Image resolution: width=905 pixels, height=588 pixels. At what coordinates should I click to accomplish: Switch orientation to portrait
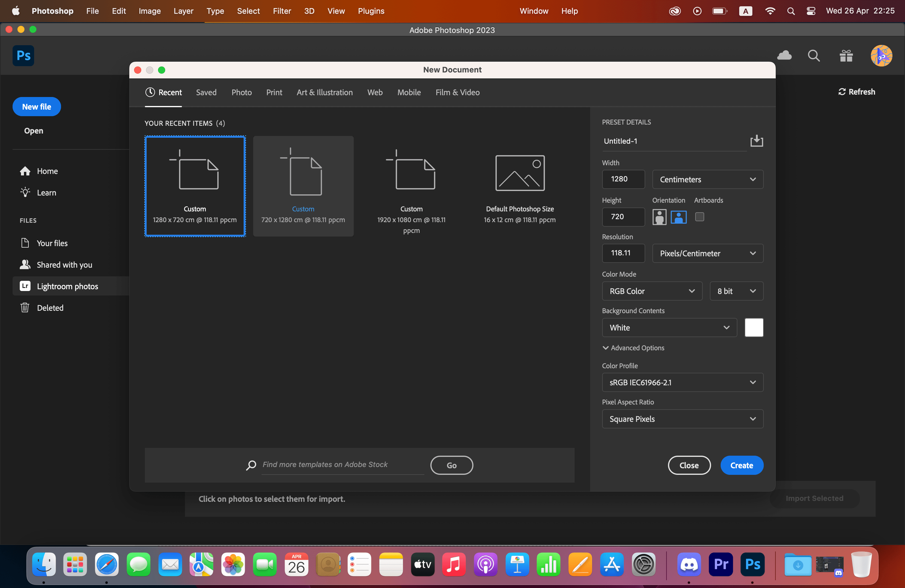[659, 217]
